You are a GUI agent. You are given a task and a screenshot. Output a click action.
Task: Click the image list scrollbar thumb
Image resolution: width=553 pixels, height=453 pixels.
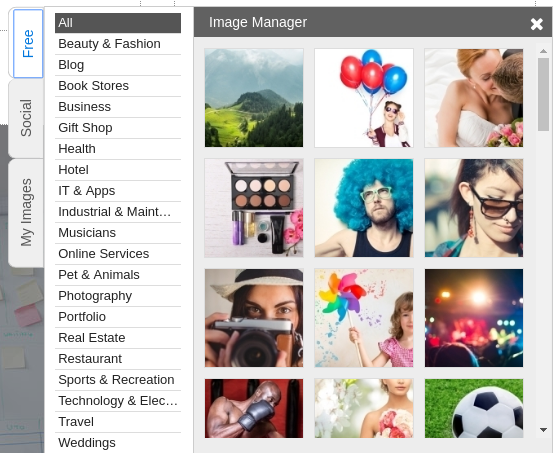[x=543, y=95]
